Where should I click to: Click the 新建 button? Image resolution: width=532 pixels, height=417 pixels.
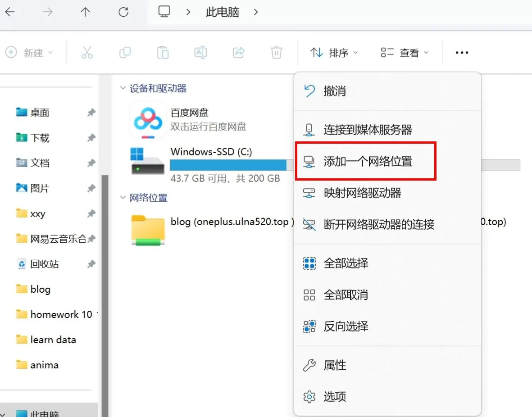coord(29,53)
